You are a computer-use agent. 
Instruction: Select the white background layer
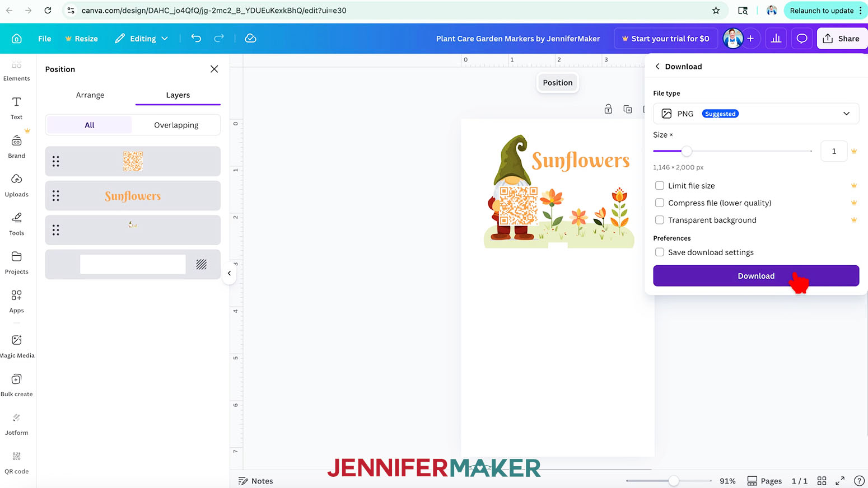tap(133, 264)
